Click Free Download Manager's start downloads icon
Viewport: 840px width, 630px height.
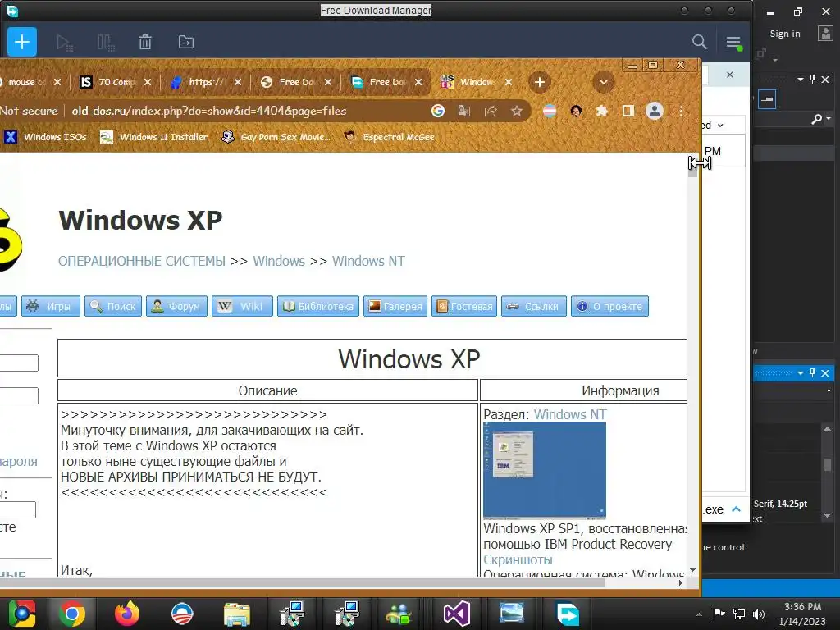pos(65,43)
